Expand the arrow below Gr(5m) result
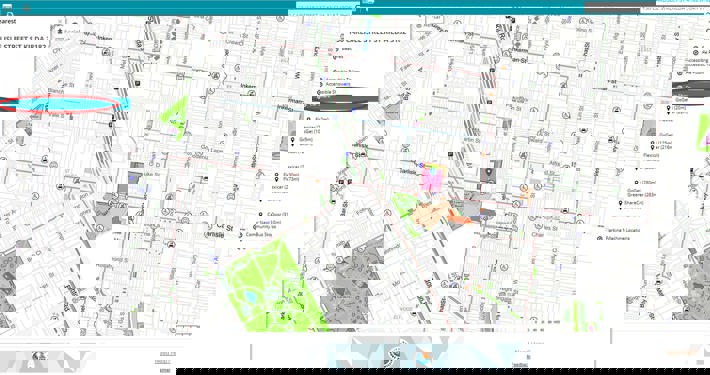The width and height of the screenshot is (710, 375). click(293, 145)
